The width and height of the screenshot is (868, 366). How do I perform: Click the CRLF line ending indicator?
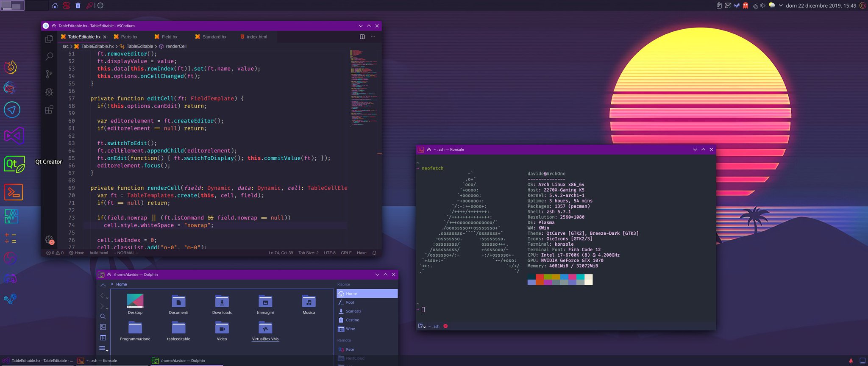(346, 253)
